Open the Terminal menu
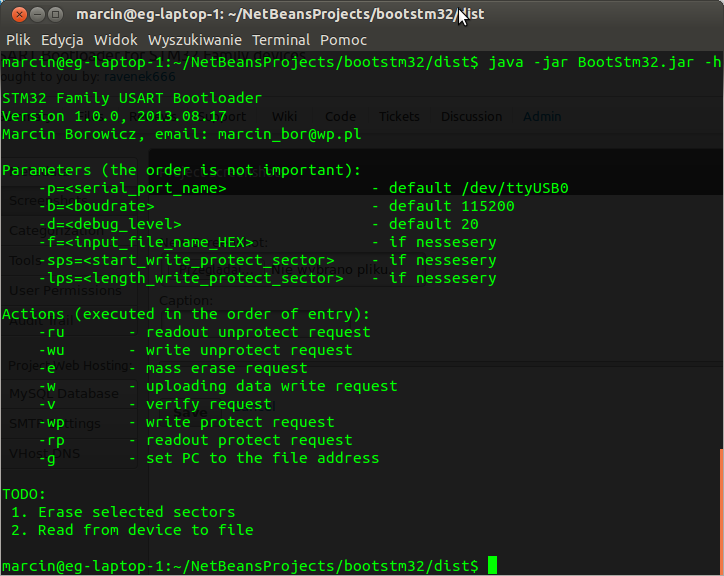 point(281,40)
